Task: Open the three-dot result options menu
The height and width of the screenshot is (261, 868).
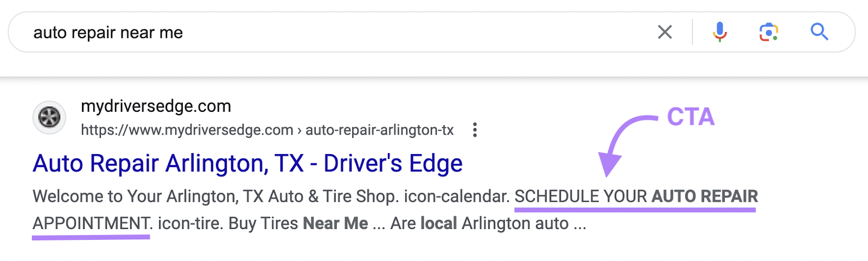Action: tap(475, 130)
